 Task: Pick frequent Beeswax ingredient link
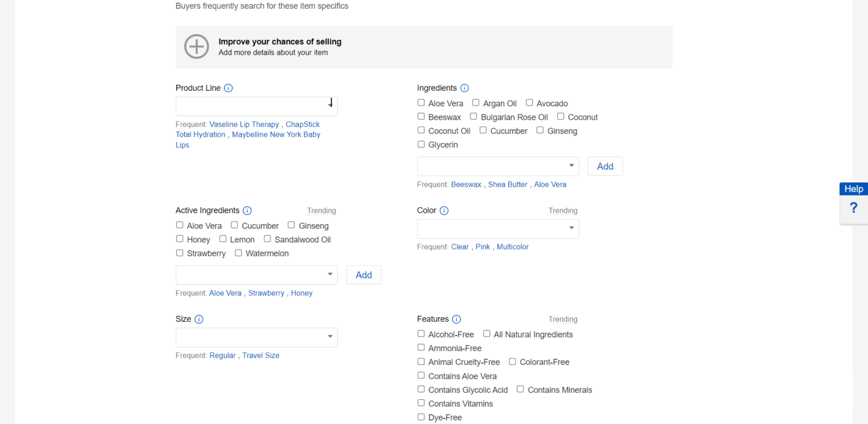466,185
